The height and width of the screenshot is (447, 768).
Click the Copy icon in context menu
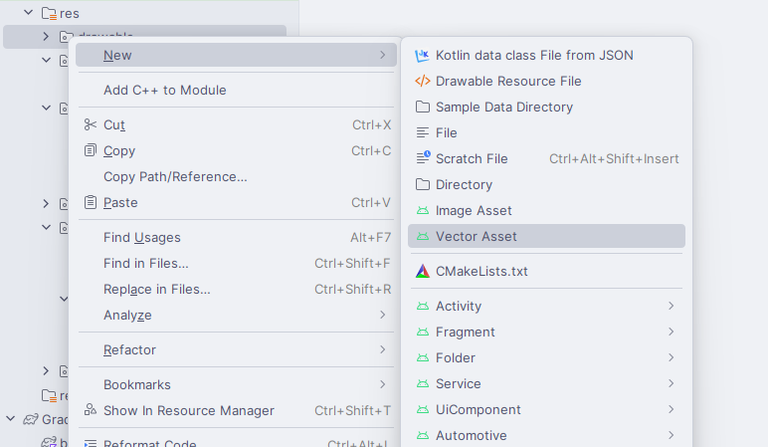click(91, 151)
